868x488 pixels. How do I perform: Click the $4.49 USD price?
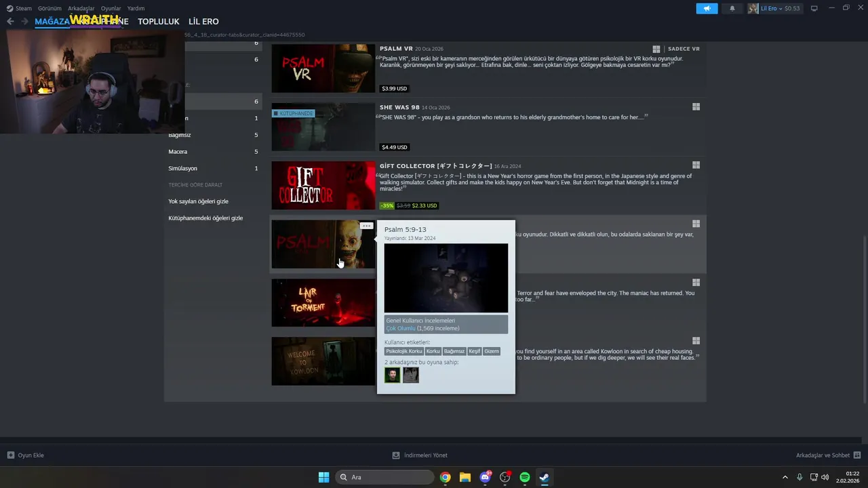pos(394,147)
